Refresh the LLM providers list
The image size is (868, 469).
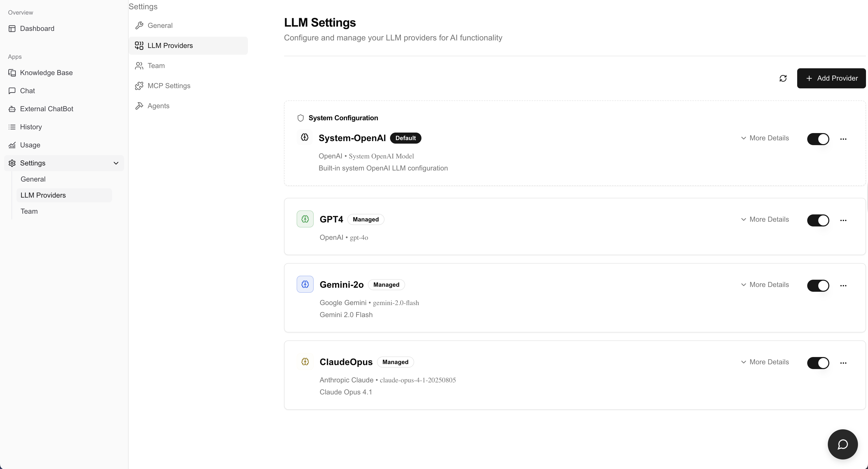(783, 78)
